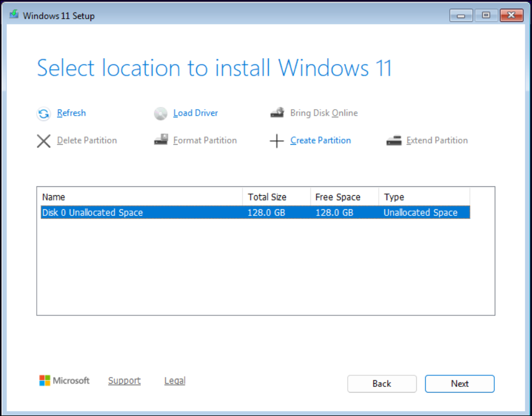
Task: Click the Load Driver disc icon
Action: 161,113
